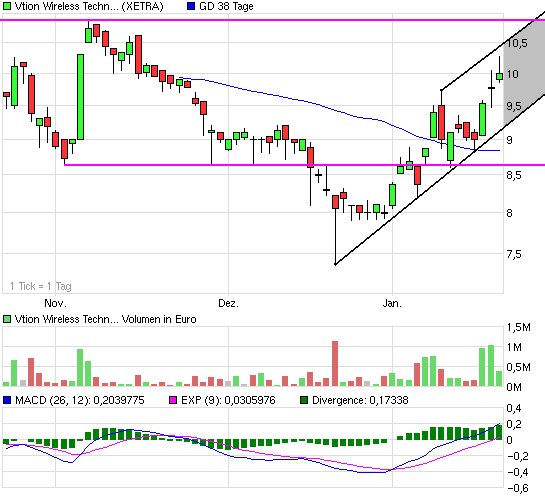Click the 8 price axis label
Image resolution: width=545 pixels, height=496 pixels.
pos(509,213)
